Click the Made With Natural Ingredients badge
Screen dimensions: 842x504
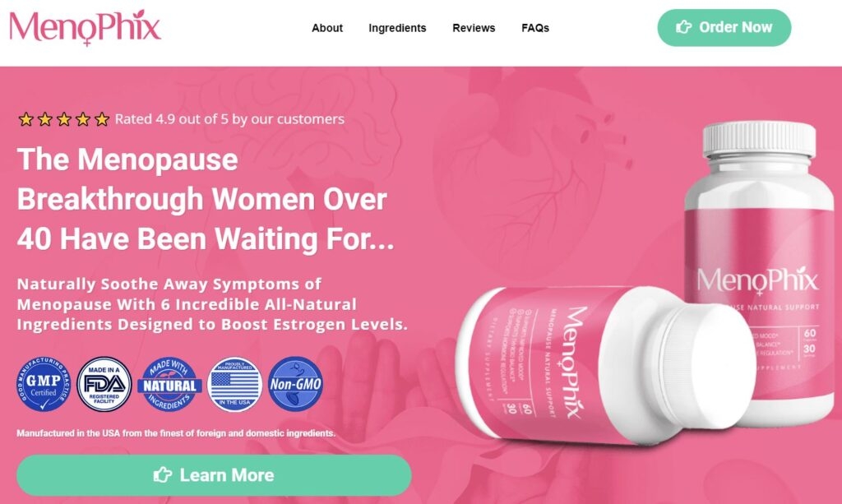pos(169,384)
